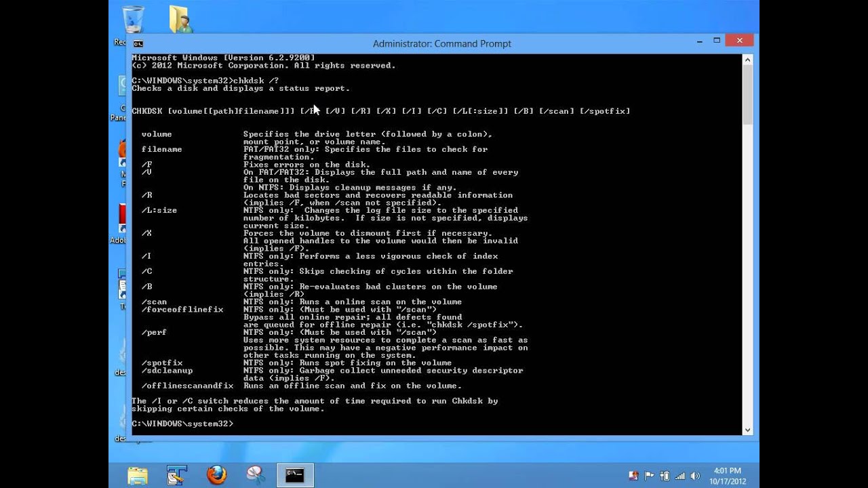868x488 pixels.
Task: Click 'The /I or /C switch reduces' line
Action: [x=315, y=401]
